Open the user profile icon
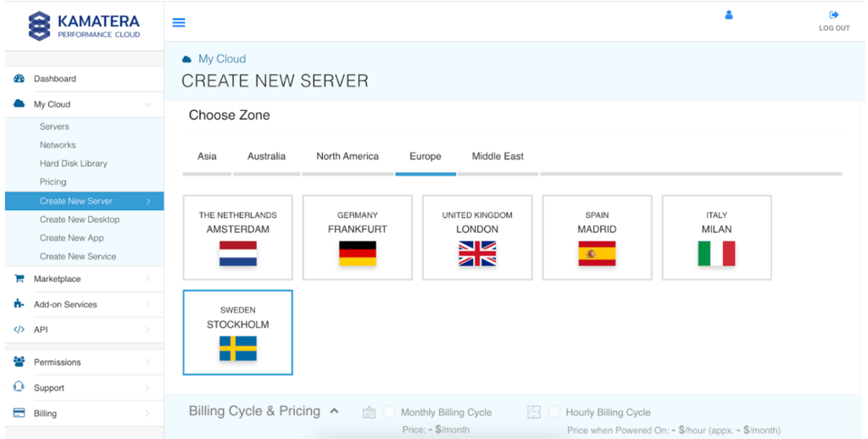Image resolution: width=868 pixels, height=439 pixels. [x=728, y=15]
